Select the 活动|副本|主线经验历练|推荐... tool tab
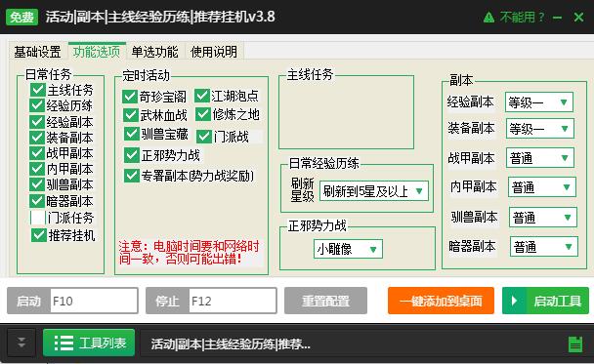 [231, 344]
